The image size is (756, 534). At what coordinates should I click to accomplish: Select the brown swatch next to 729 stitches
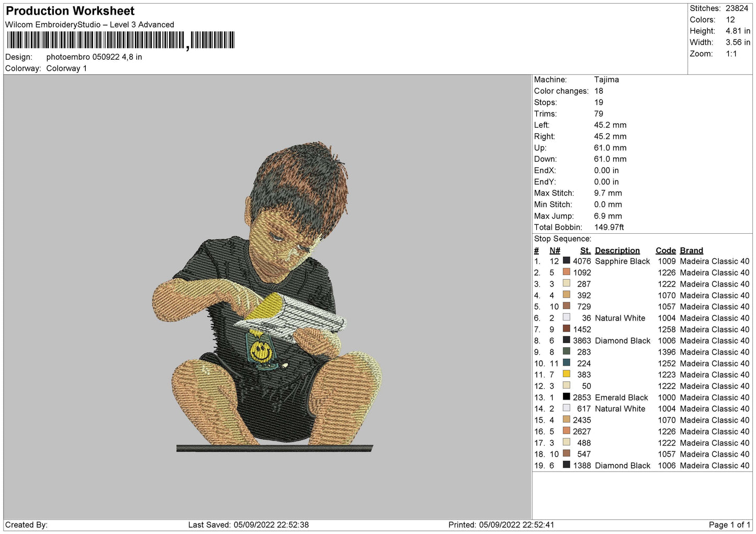(x=566, y=306)
